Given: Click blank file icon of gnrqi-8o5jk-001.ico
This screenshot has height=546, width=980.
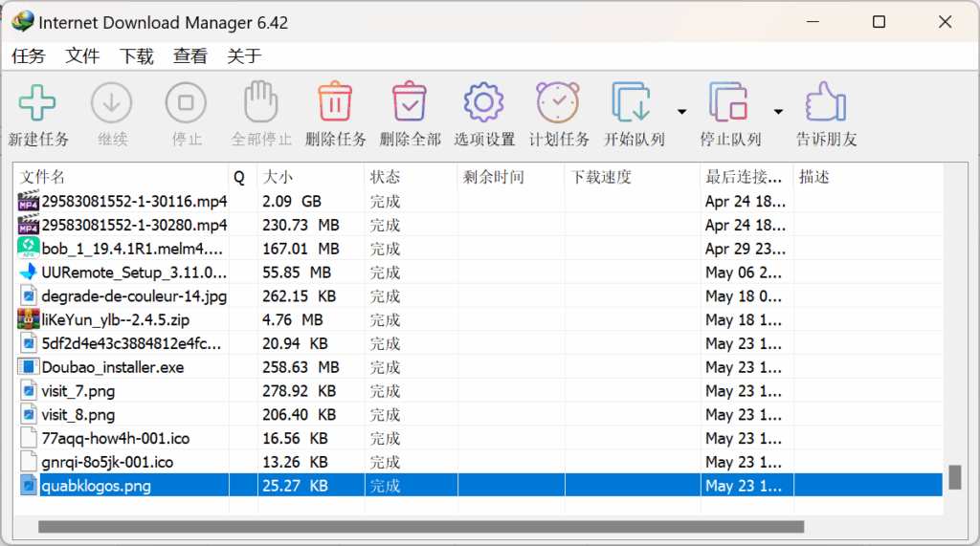Looking at the screenshot, I should click(28, 462).
